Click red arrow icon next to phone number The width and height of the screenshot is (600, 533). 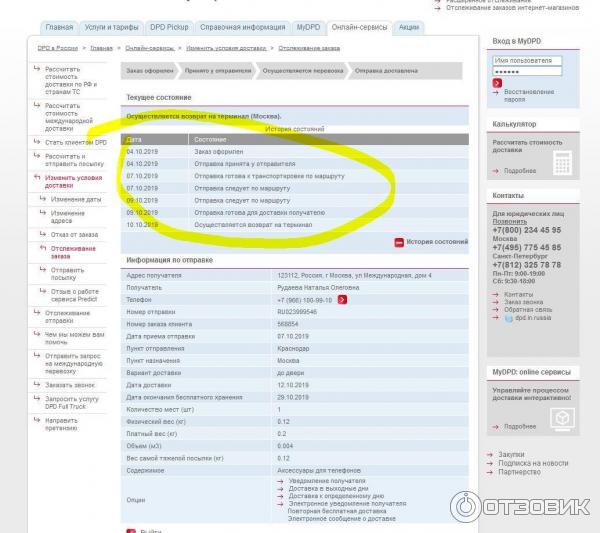(x=342, y=300)
